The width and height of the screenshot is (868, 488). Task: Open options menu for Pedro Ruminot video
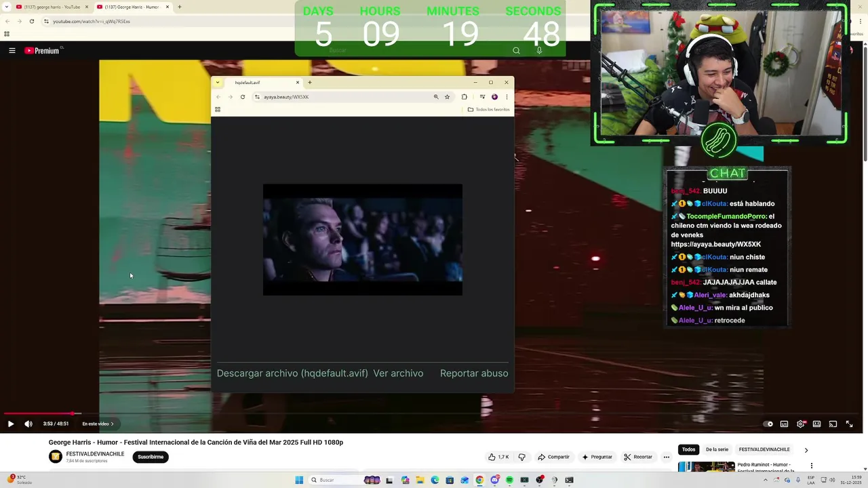[x=811, y=466]
